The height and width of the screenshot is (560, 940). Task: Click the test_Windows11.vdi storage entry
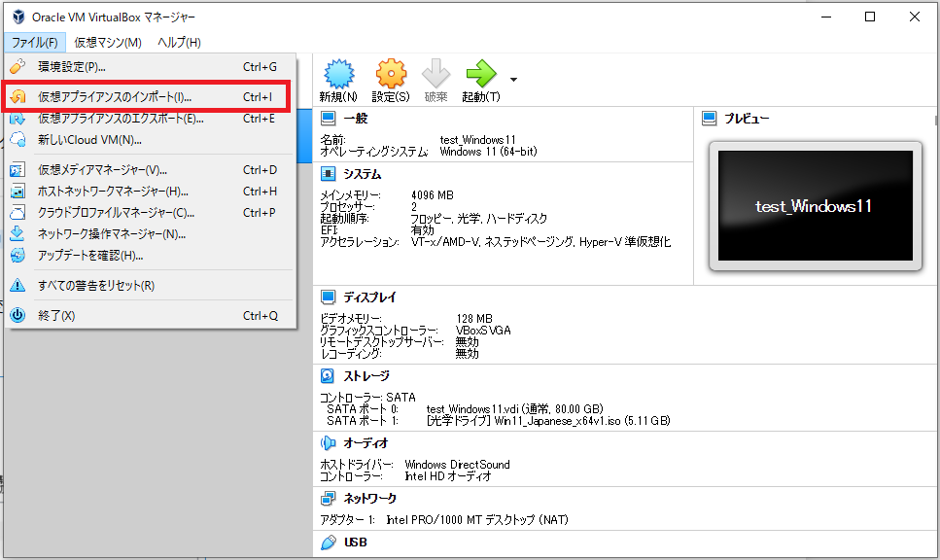[515, 409]
